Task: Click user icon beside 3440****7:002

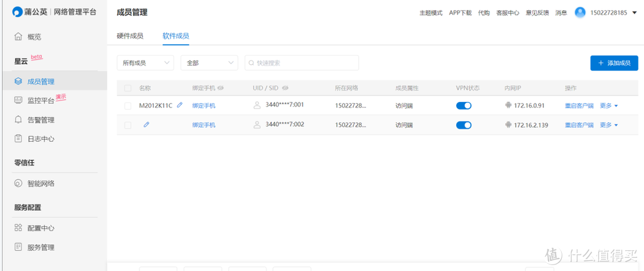Action: point(257,125)
